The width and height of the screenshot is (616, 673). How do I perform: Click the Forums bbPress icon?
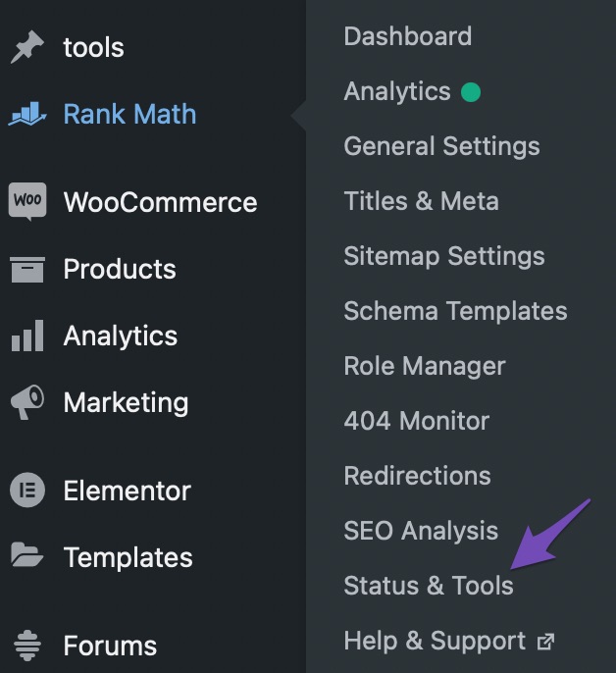27,646
